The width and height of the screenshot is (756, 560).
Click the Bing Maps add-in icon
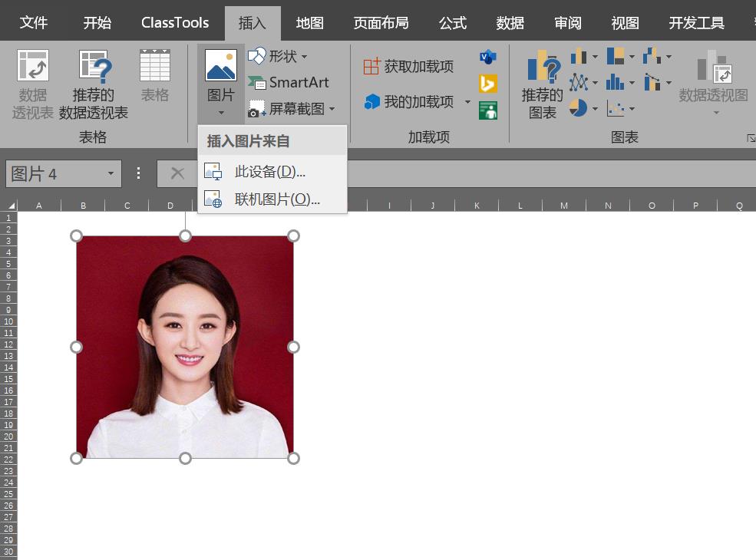[488, 84]
